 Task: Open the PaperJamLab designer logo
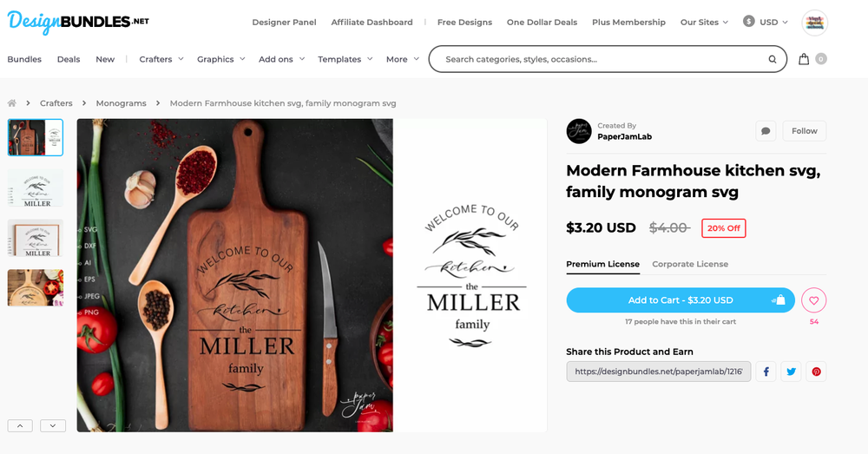tap(579, 131)
